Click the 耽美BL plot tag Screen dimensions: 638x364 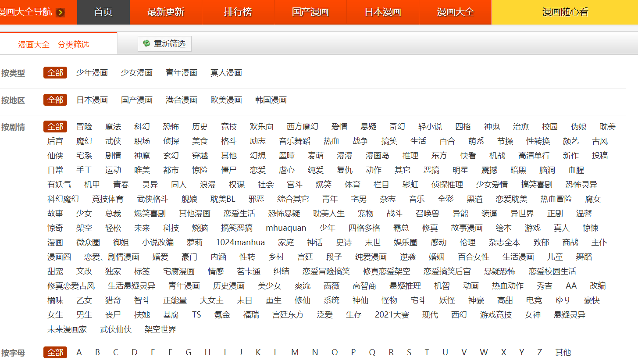[222, 199]
